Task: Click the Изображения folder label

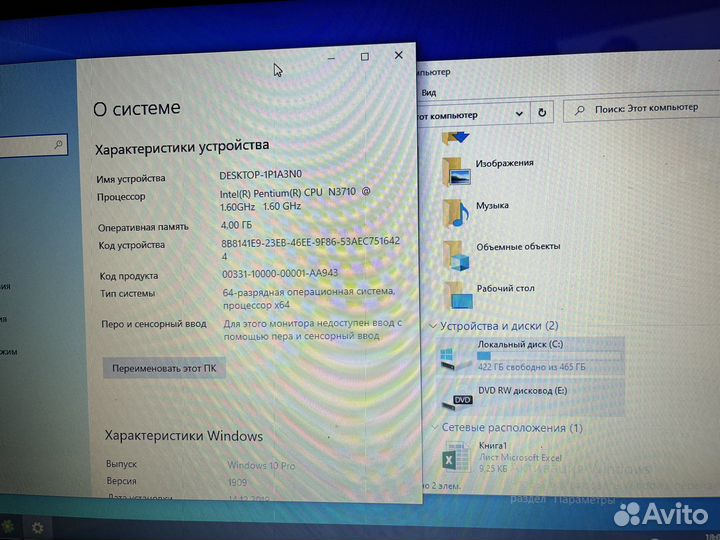Action: [x=504, y=163]
